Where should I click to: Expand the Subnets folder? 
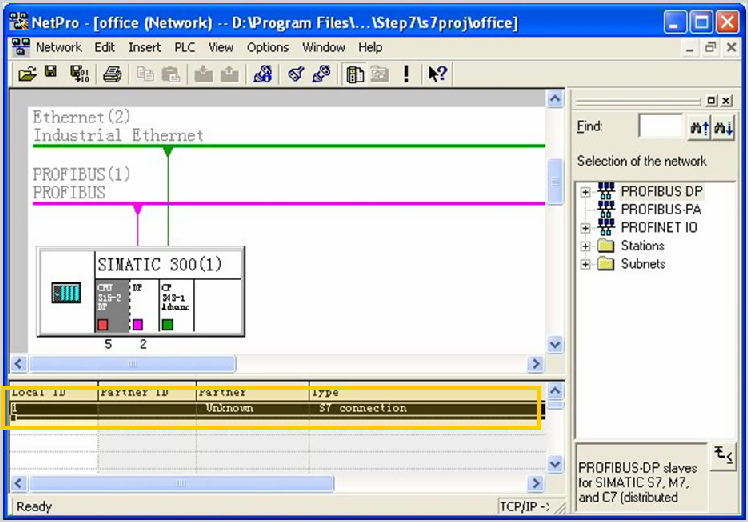[585, 264]
